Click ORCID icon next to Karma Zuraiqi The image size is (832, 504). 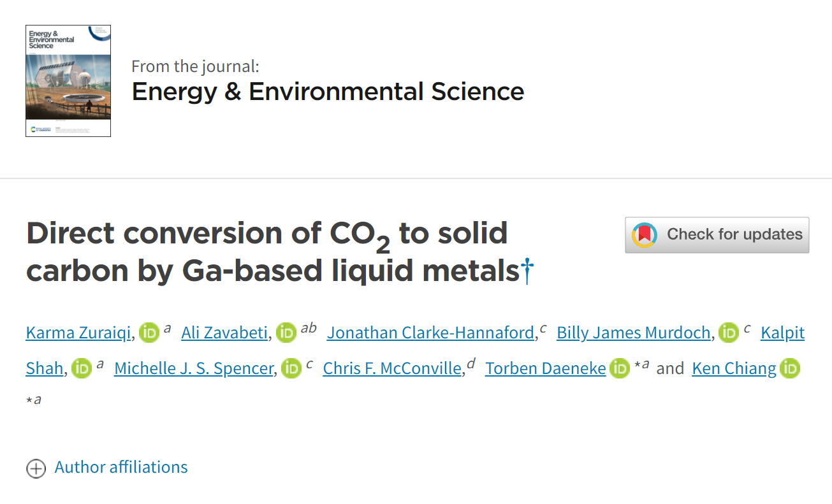pos(149,333)
